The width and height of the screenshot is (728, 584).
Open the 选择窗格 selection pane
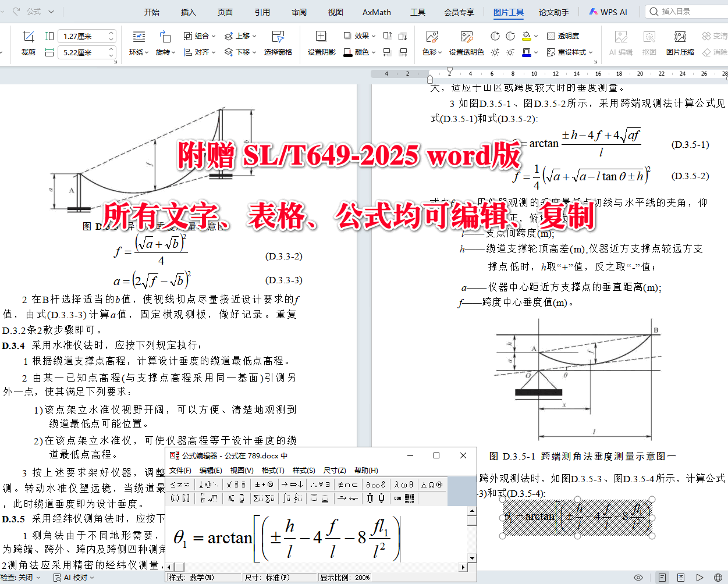(x=278, y=44)
